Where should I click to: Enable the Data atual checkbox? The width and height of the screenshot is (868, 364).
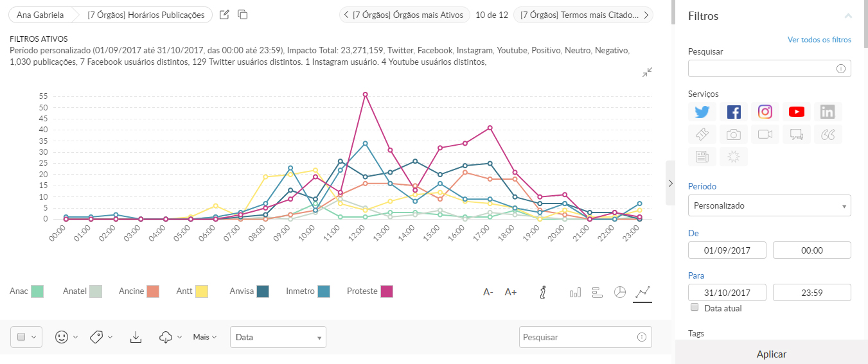pos(695,308)
